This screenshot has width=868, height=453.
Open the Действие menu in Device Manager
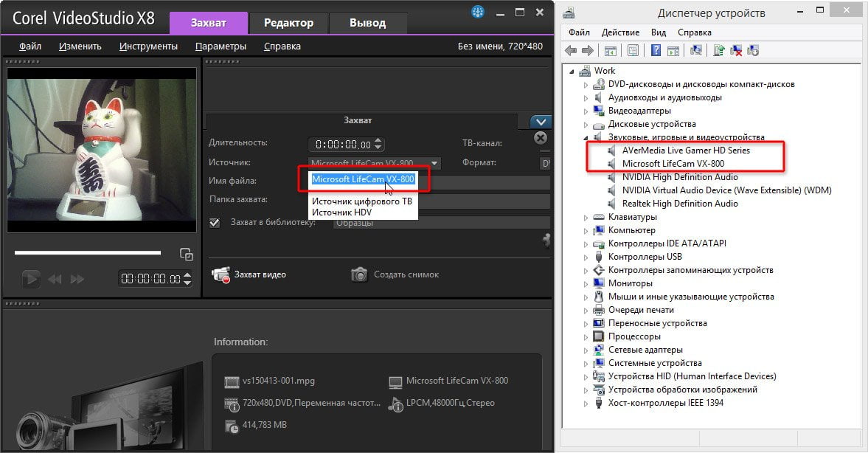coord(620,32)
